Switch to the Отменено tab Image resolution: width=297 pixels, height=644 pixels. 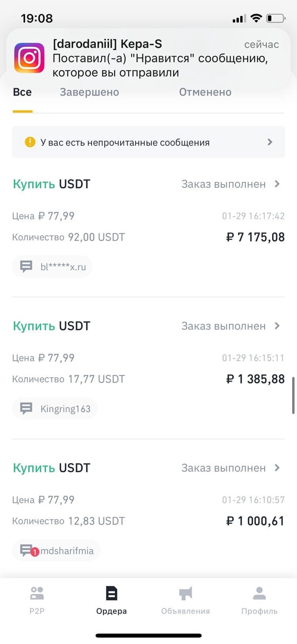coord(205,92)
